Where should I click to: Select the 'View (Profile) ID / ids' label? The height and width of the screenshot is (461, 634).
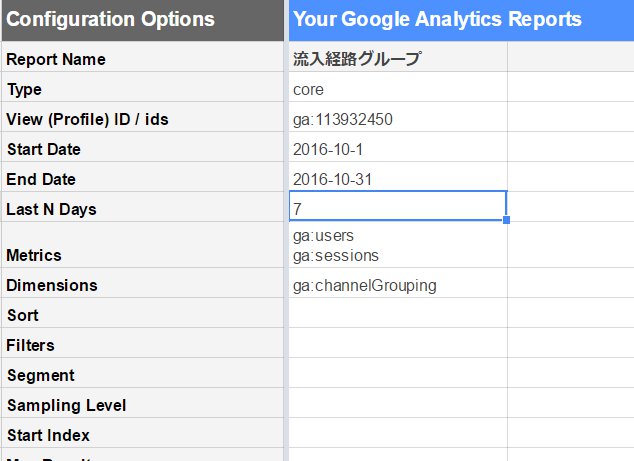click(143, 117)
